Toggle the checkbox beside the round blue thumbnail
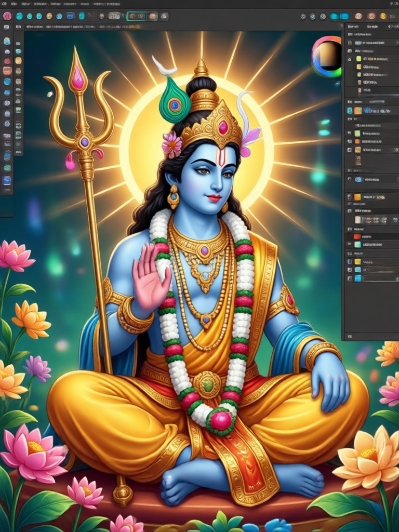 [x=350, y=179]
